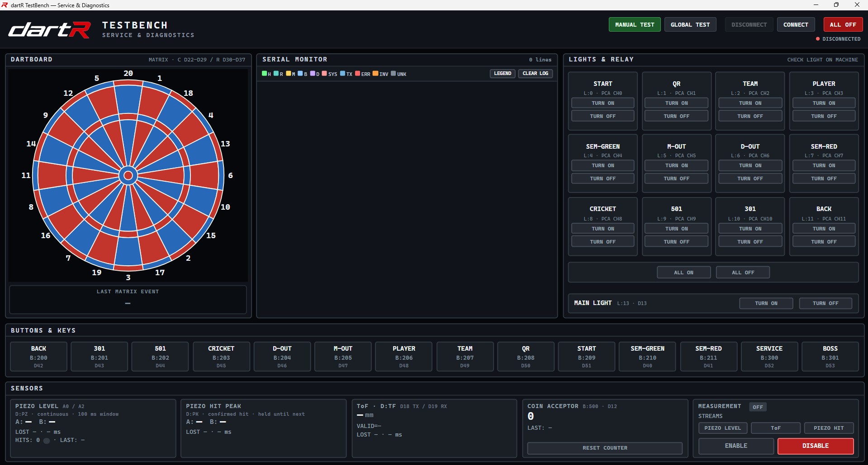
Task: Open the serial monitor LEGEND
Action: point(503,73)
